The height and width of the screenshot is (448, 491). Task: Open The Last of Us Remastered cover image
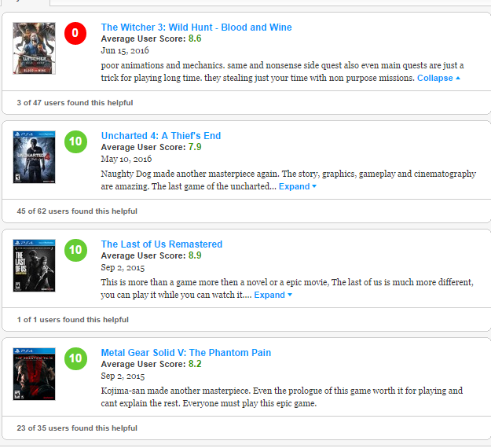point(34,266)
